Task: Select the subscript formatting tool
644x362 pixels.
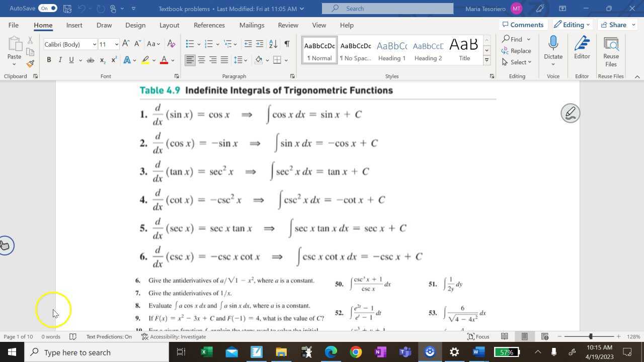Action: pyautogui.click(x=102, y=59)
